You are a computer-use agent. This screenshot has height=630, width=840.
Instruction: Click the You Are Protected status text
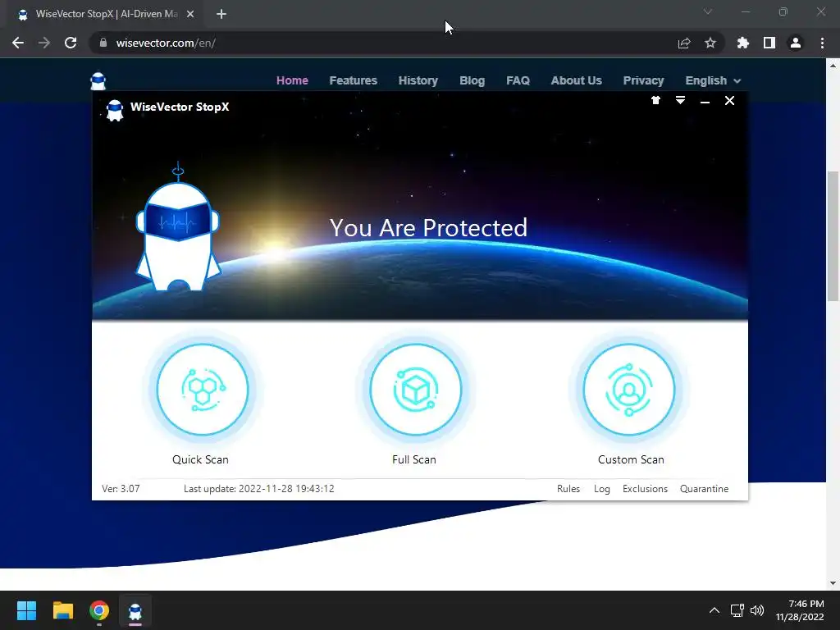click(428, 228)
